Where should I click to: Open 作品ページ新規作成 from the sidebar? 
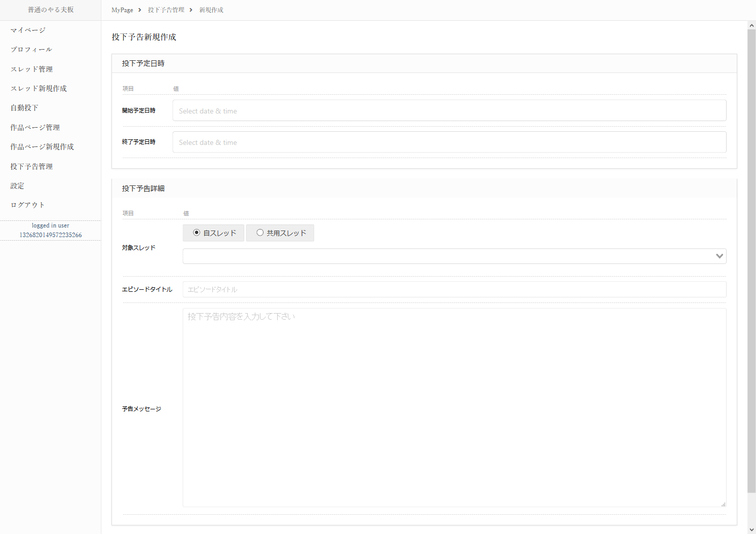pyautogui.click(x=42, y=146)
